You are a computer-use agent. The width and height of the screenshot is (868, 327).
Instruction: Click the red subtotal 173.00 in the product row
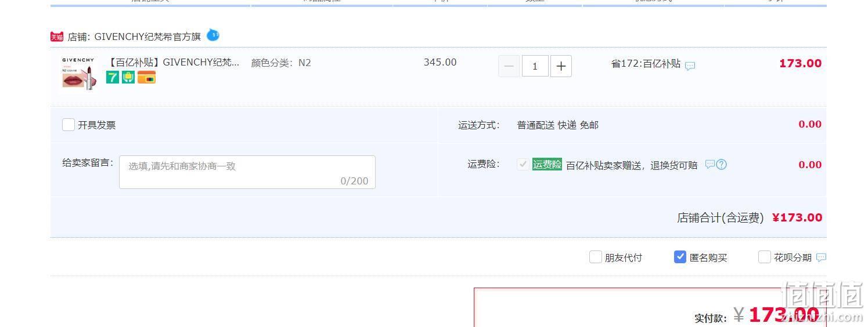(800, 64)
